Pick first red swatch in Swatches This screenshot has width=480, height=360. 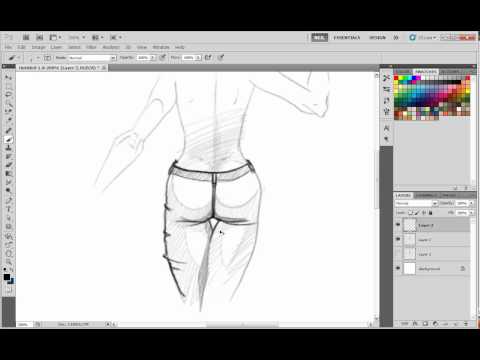click(396, 78)
